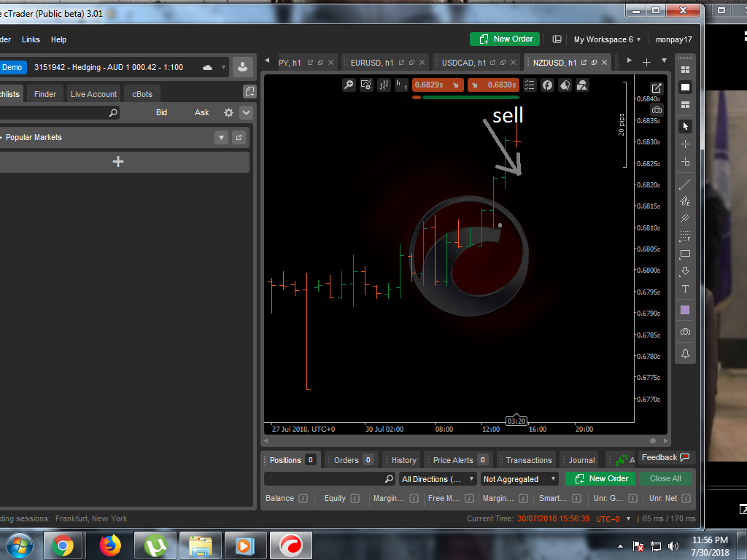The image size is (747, 560).
Task: Take screenshot from drawing toolbar camera
Action: 685,332
